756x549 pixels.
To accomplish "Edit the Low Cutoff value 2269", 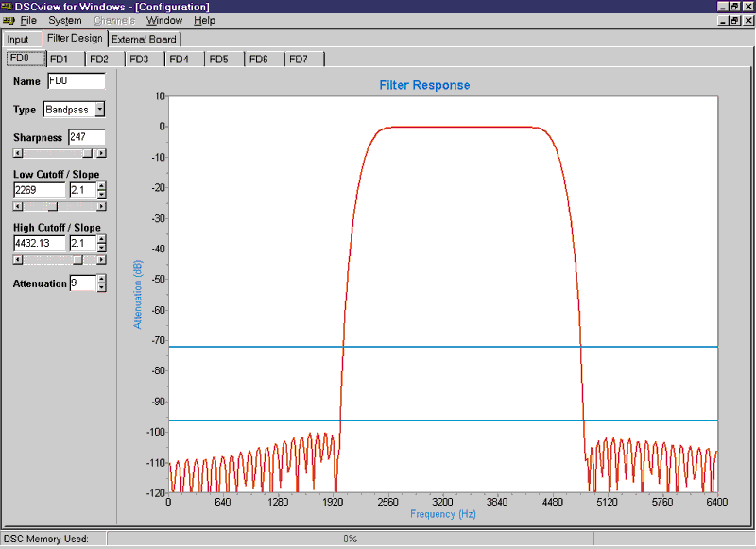I will (38, 190).
